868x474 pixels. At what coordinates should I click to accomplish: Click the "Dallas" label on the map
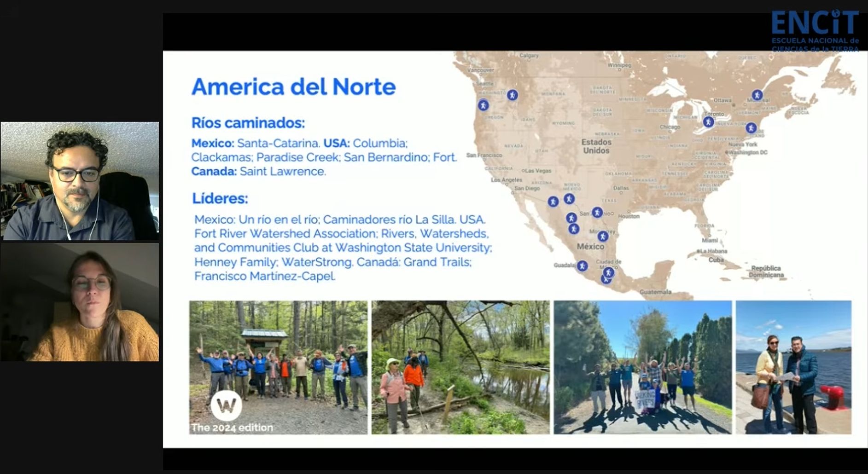(x=621, y=188)
